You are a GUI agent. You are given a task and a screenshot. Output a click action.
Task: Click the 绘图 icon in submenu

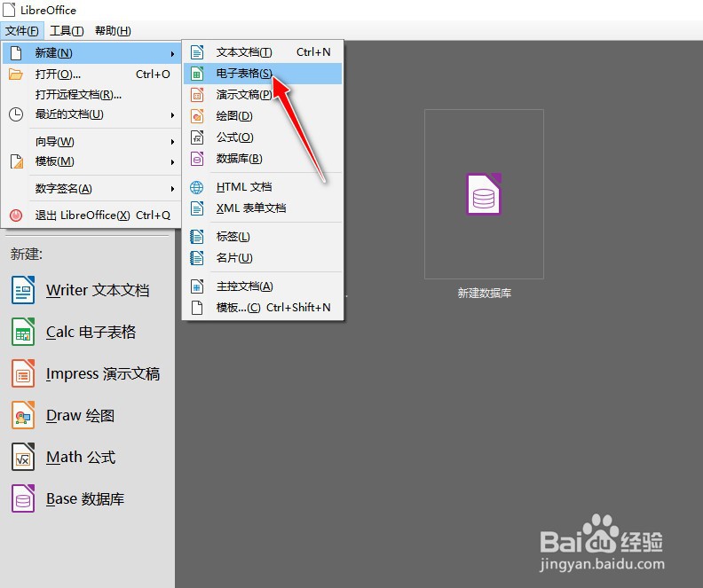[197, 116]
